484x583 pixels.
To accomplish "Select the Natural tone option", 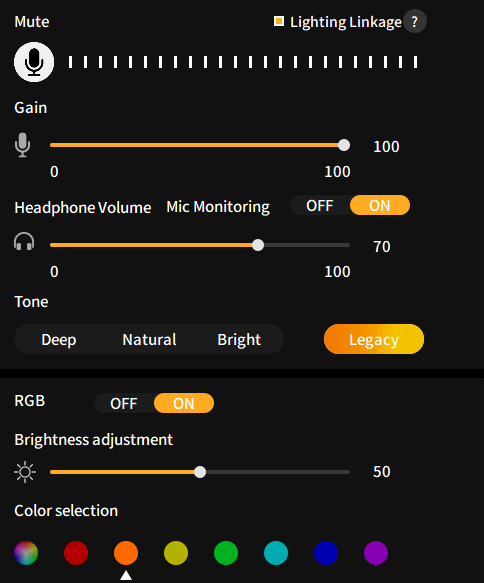I will point(149,339).
